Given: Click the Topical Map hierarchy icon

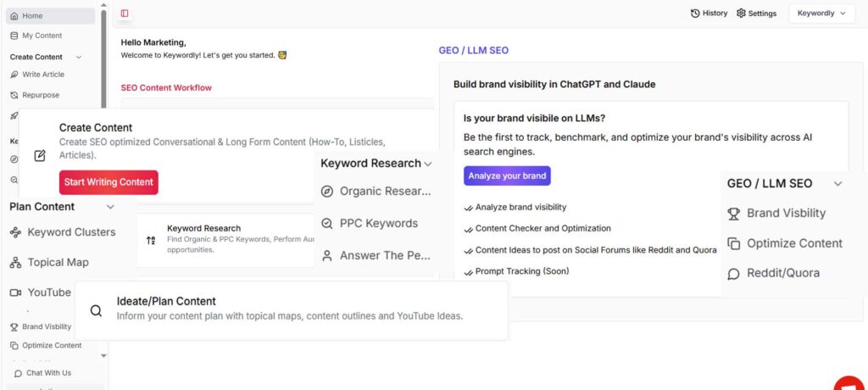Looking at the screenshot, I should [15, 263].
